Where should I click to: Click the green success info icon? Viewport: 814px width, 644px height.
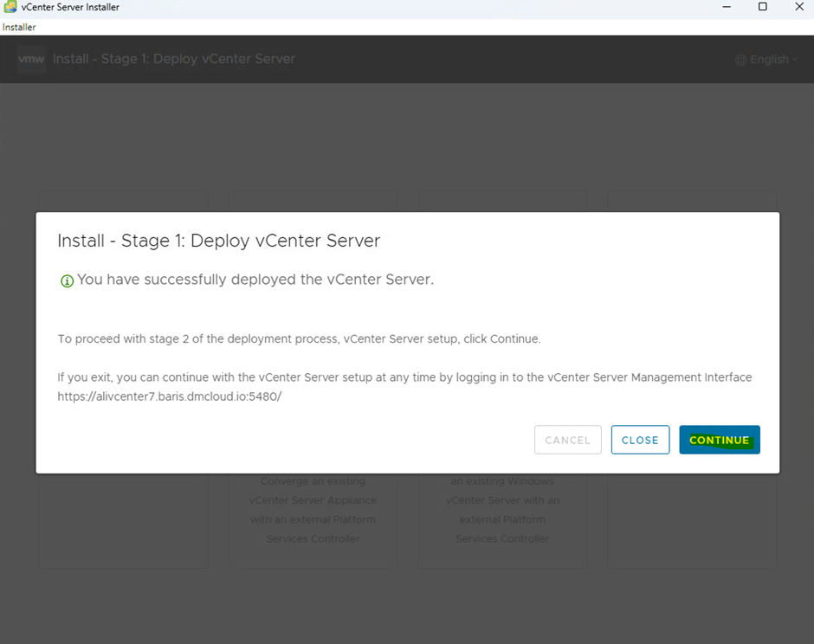point(67,281)
